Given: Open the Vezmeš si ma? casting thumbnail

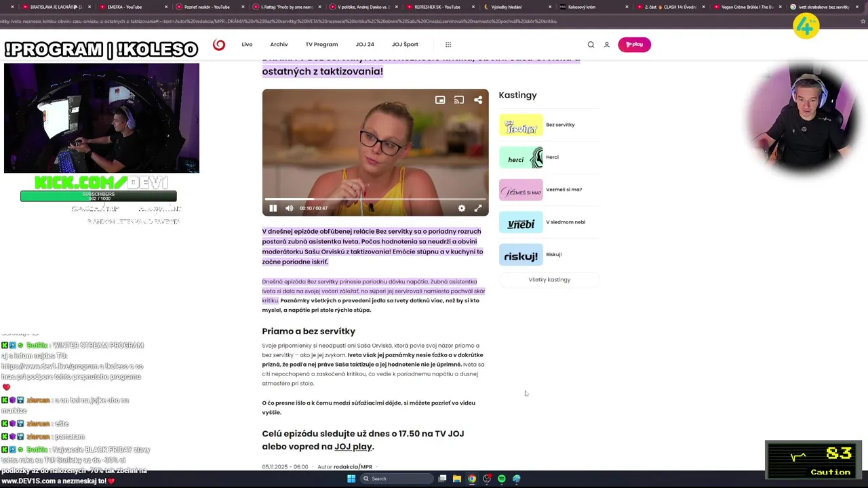Looking at the screenshot, I should [x=521, y=190].
